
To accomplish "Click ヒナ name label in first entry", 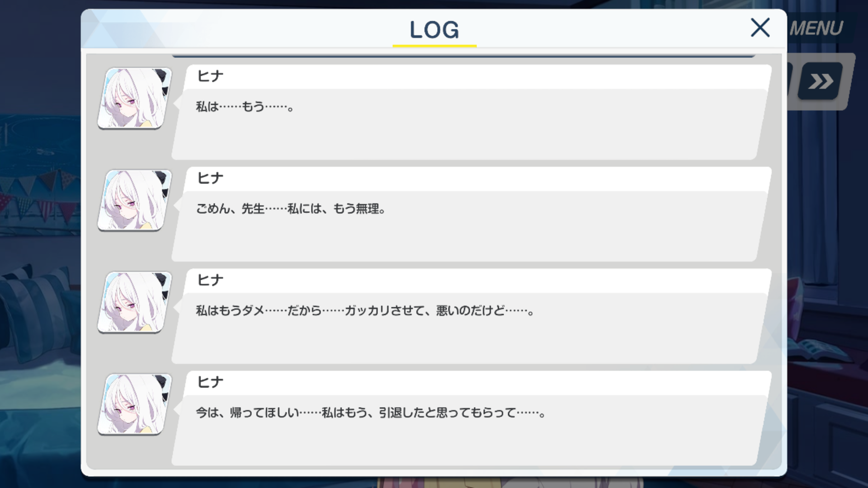I will click(210, 76).
